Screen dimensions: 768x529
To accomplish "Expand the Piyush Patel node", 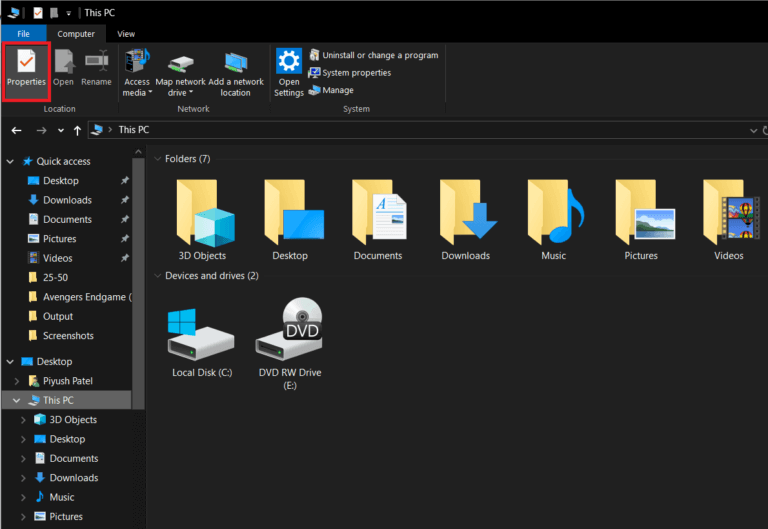I will pos(17,381).
